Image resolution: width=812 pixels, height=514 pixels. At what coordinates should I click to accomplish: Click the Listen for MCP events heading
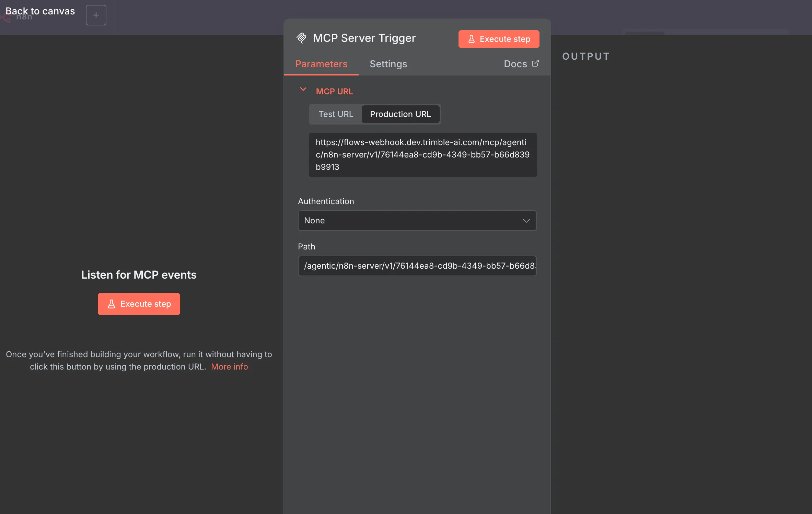click(139, 275)
